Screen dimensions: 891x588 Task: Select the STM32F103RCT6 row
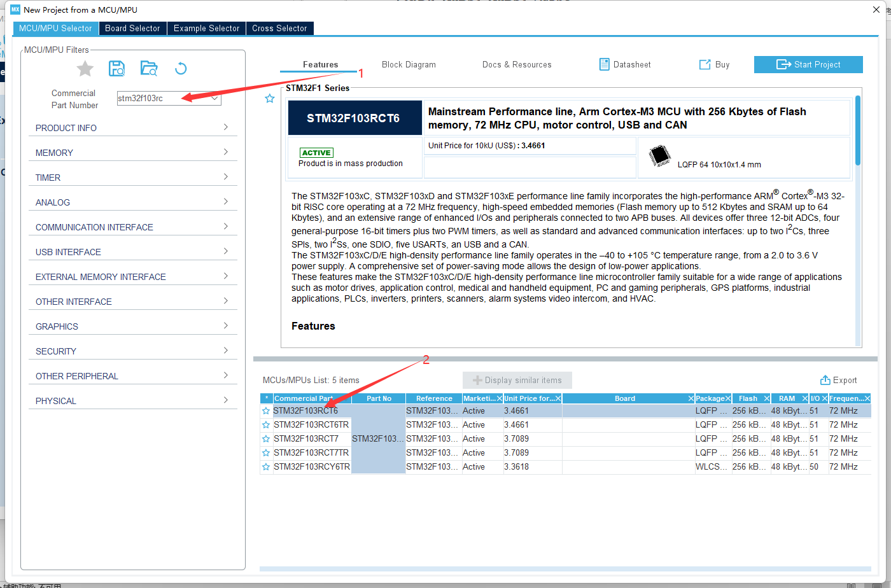pyautogui.click(x=565, y=411)
